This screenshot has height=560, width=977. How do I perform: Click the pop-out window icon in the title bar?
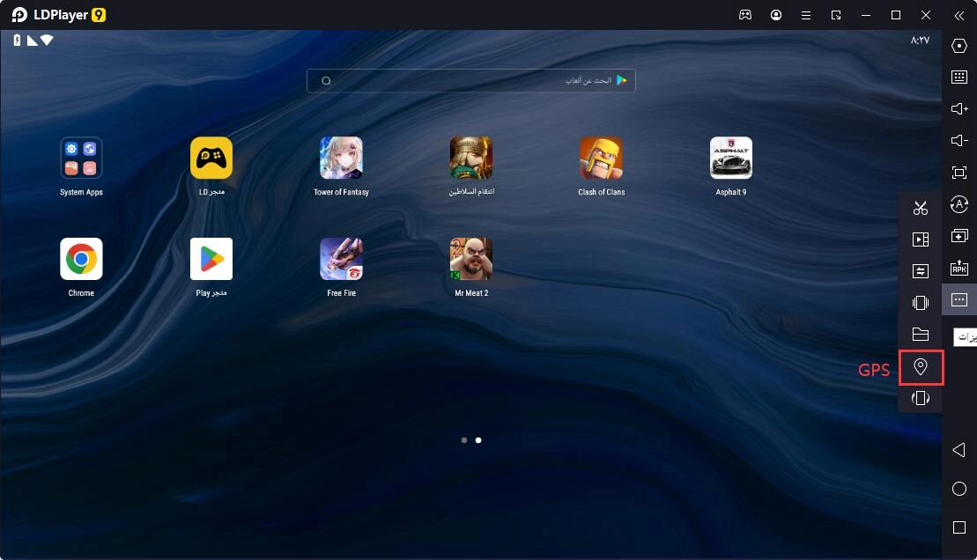point(836,15)
